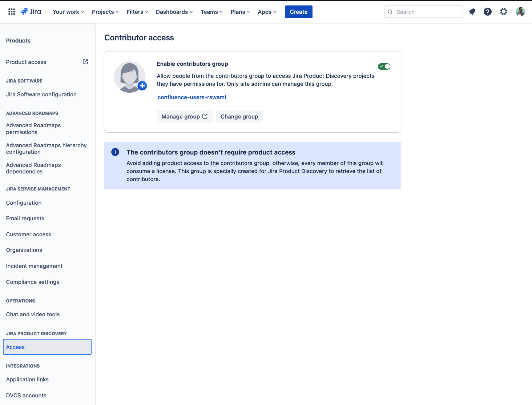Click the external link icon beside Product access
Image resolution: width=532 pixels, height=405 pixels.
[x=85, y=61]
